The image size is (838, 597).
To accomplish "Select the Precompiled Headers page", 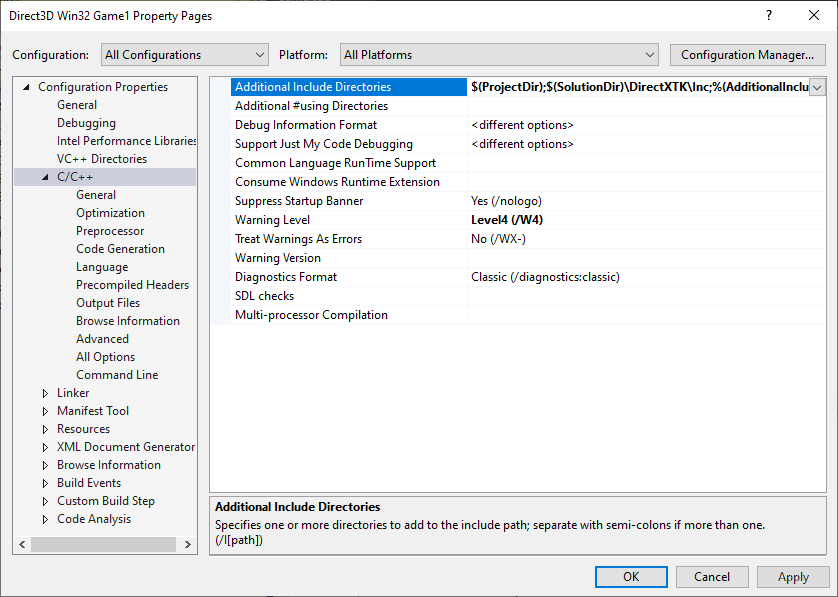I will tap(132, 285).
